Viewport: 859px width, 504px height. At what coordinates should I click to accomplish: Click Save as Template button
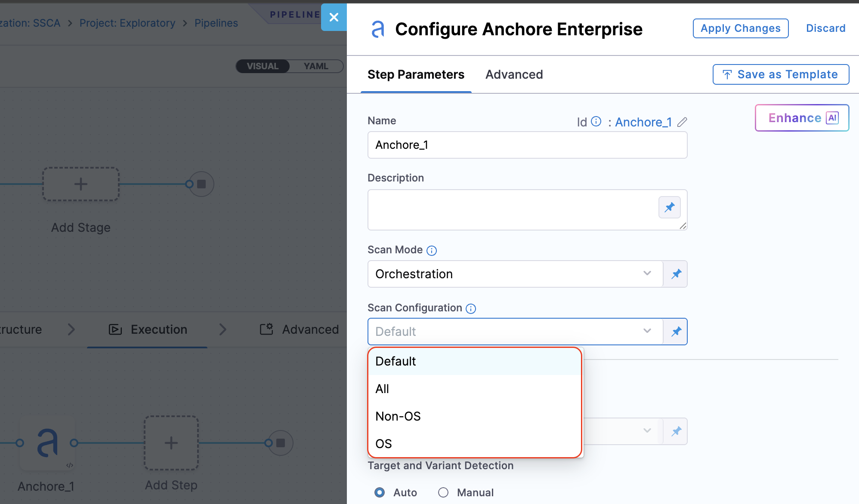click(x=781, y=74)
